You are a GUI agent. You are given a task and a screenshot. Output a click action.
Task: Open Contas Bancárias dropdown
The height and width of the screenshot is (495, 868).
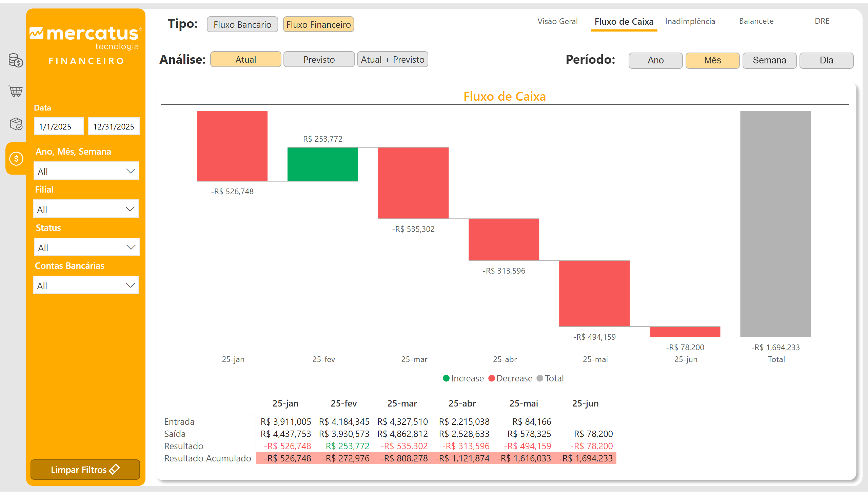click(86, 285)
